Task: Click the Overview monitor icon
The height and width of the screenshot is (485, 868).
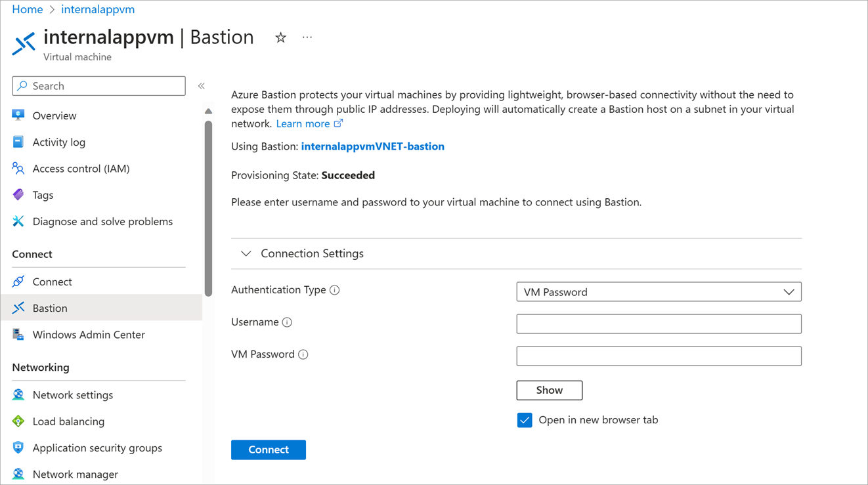Action: coord(18,116)
